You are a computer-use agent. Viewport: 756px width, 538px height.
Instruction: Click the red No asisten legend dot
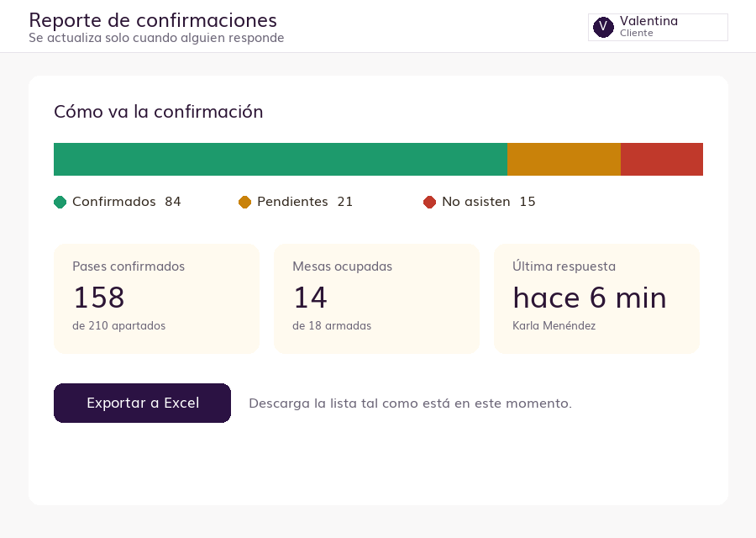429,203
